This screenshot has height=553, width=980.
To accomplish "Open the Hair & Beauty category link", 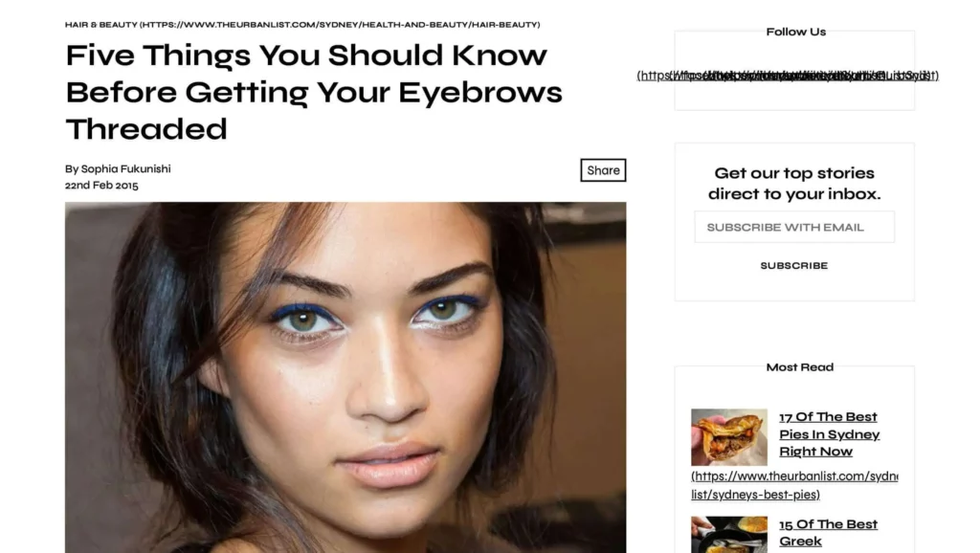I will coord(100,24).
